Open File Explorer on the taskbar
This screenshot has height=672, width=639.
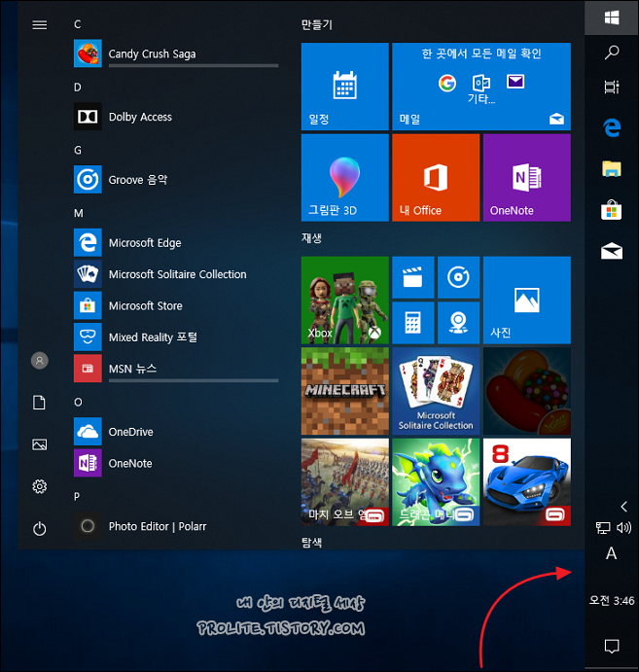(612, 169)
